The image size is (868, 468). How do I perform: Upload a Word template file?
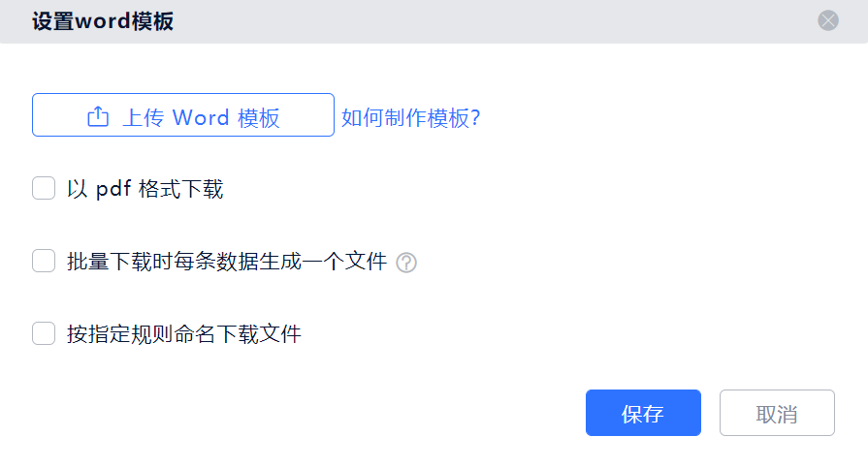pyautogui.click(x=183, y=115)
